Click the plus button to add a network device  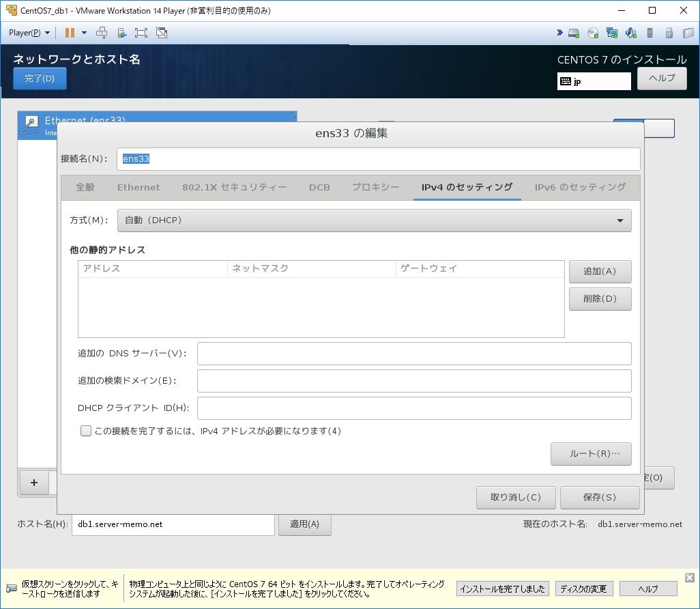[34, 483]
